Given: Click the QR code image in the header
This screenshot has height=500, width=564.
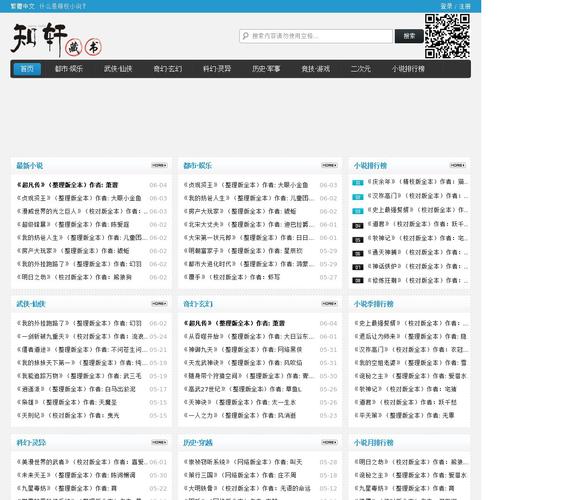Looking at the screenshot, I should pos(447,36).
